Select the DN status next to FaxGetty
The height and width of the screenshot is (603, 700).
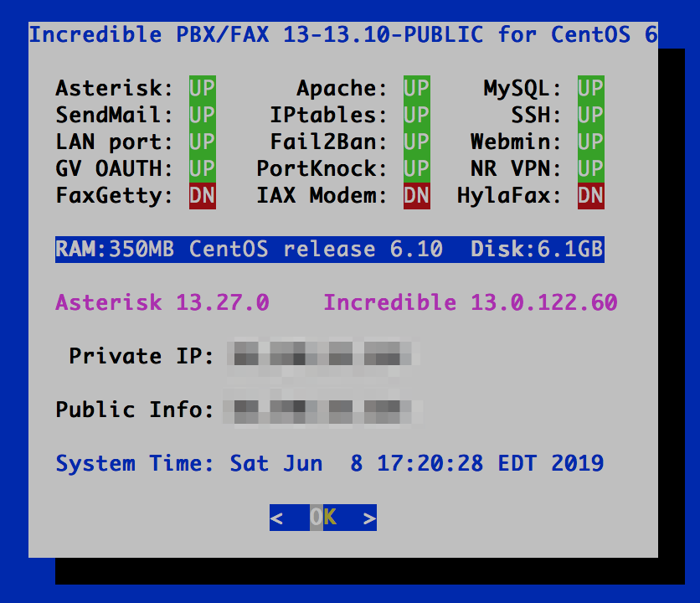point(203,196)
